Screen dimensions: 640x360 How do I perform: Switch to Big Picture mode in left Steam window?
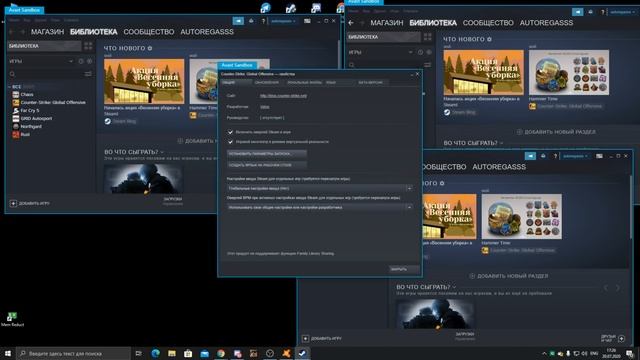pos(307,21)
